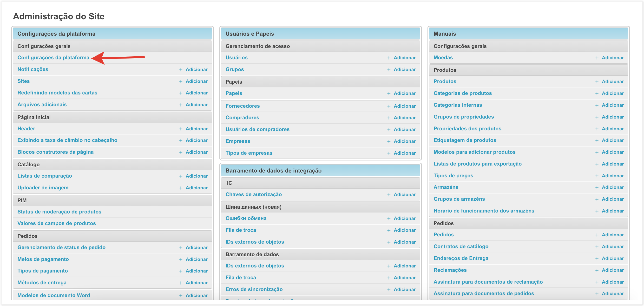Image resolution: width=644 pixels, height=306 pixels.
Task: Open the Compradores page
Action: [242, 118]
